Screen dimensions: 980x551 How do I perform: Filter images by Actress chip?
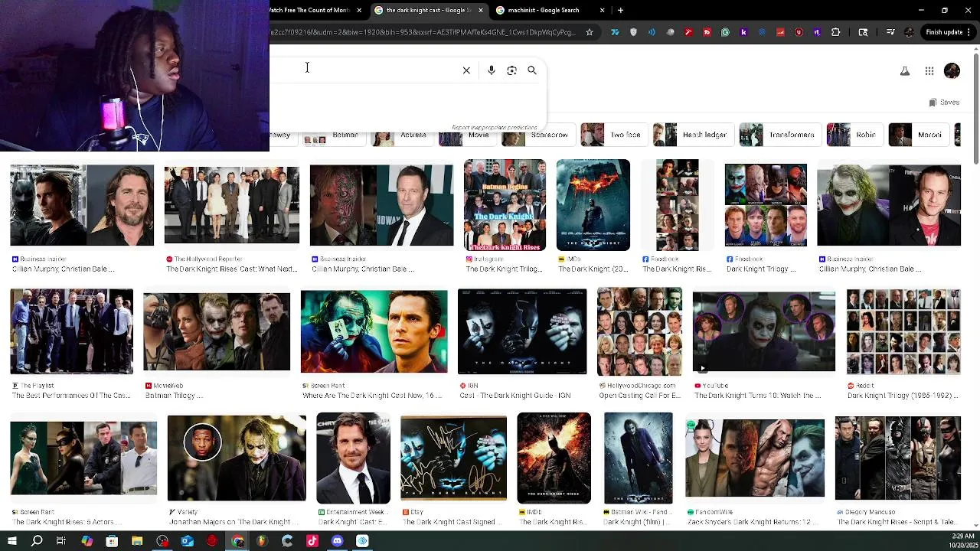pos(401,135)
